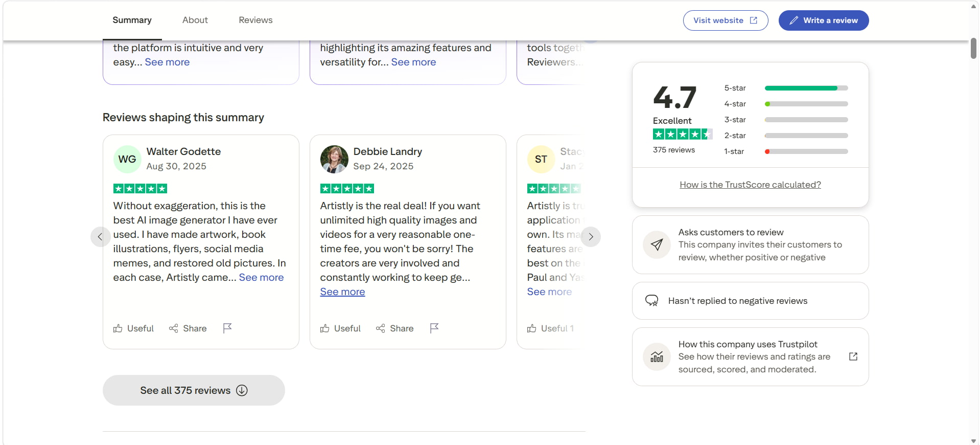This screenshot has width=980, height=445.
Task: Mark Walter Godette's review as Useful
Action: tap(133, 328)
